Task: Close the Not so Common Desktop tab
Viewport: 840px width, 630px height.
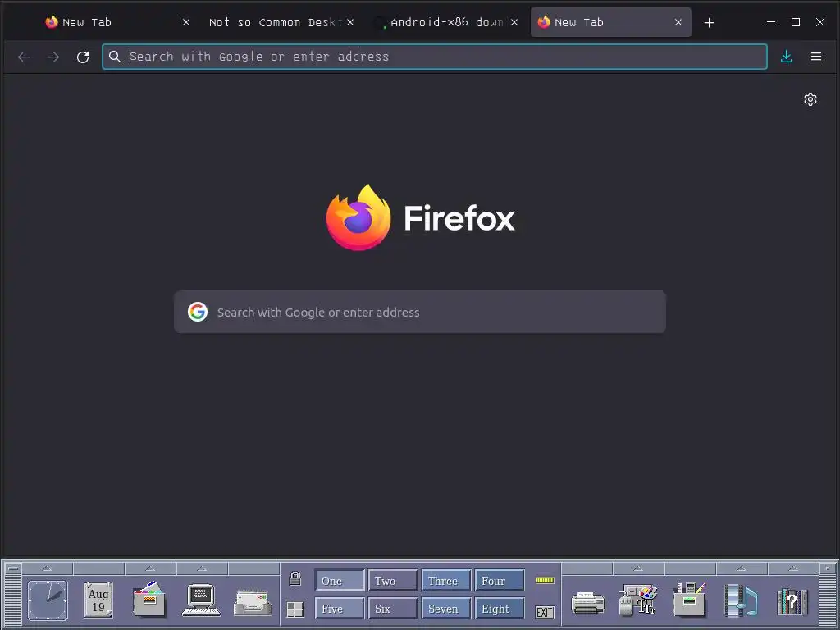Action: pos(349,22)
